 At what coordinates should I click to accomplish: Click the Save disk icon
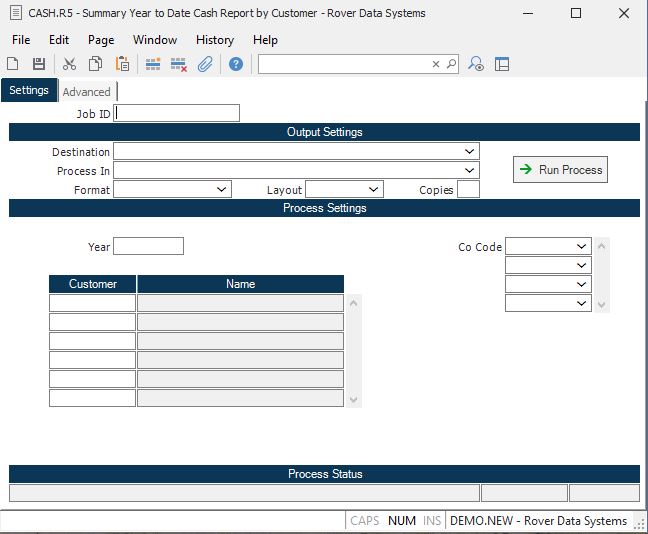[39, 64]
